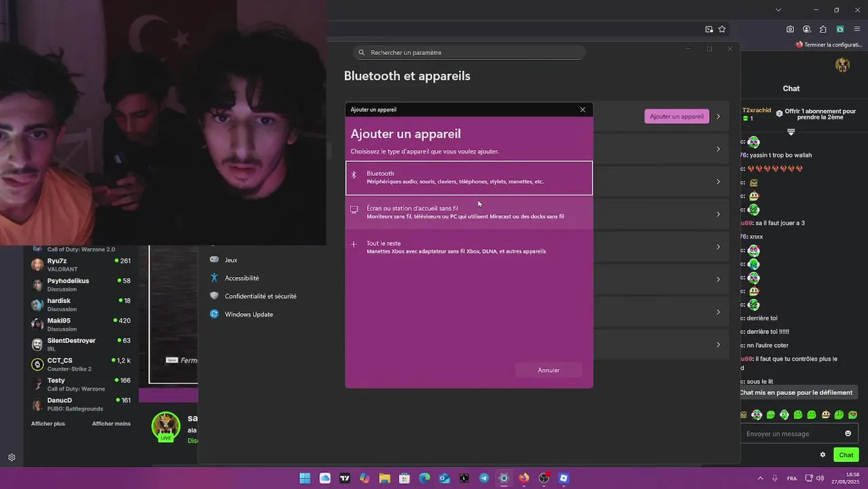Click the Jeux gamepad icon
The height and width of the screenshot is (489, 868).
click(x=214, y=259)
